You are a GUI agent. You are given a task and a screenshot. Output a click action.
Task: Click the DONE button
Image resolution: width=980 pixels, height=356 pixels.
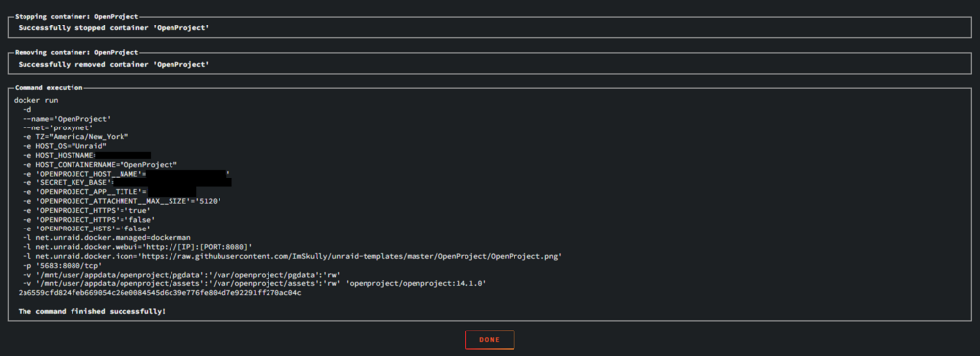tap(489, 339)
